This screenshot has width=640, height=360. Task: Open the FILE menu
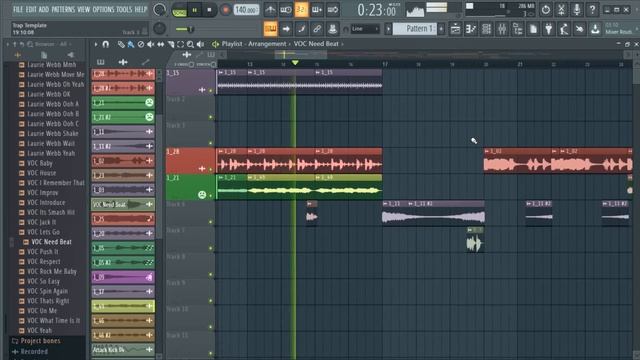click(x=18, y=9)
